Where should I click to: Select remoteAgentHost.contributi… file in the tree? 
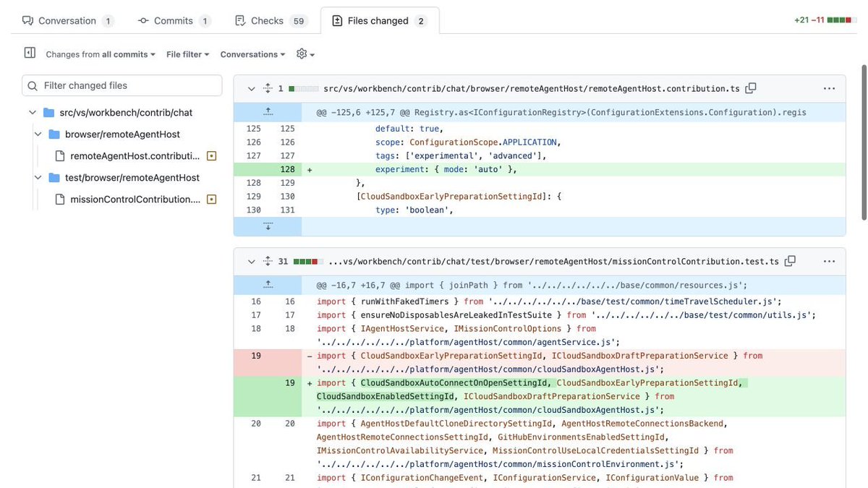pyautogui.click(x=135, y=155)
